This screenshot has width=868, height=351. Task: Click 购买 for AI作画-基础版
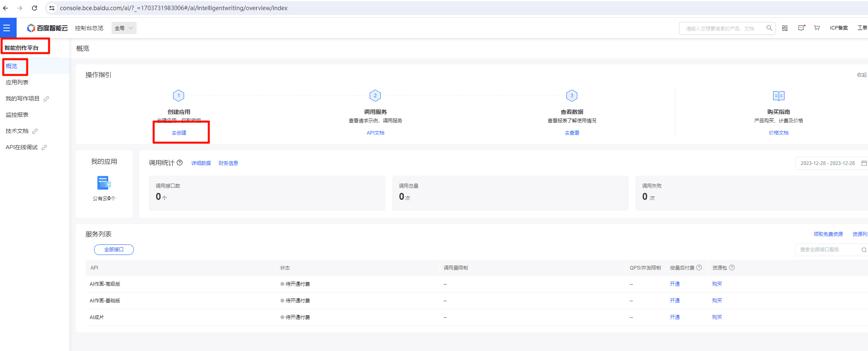tap(717, 300)
